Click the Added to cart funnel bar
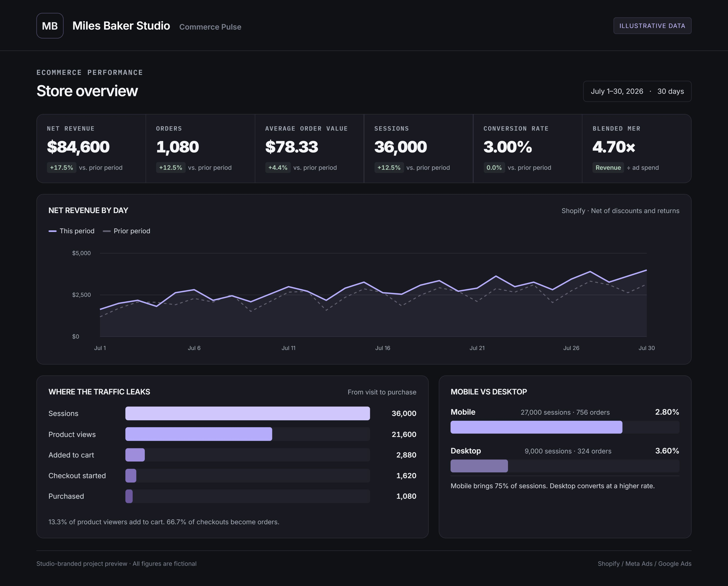This screenshot has height=586, width=728. 135,455
